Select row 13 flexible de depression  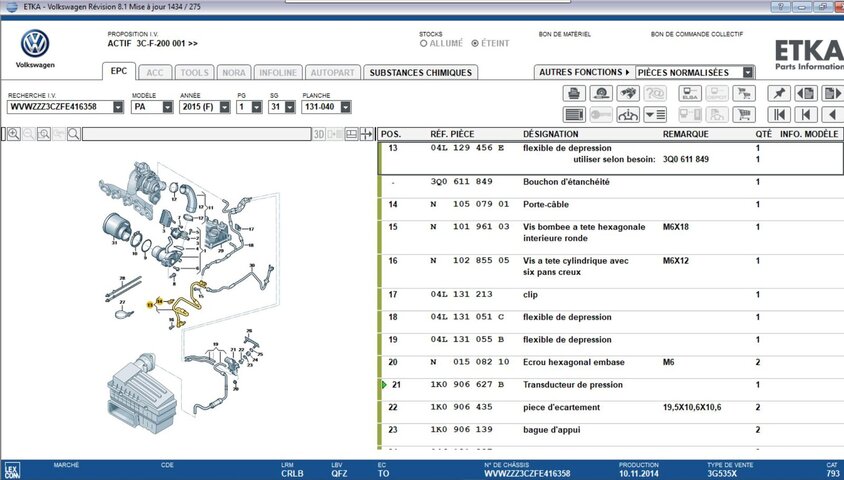611,159
